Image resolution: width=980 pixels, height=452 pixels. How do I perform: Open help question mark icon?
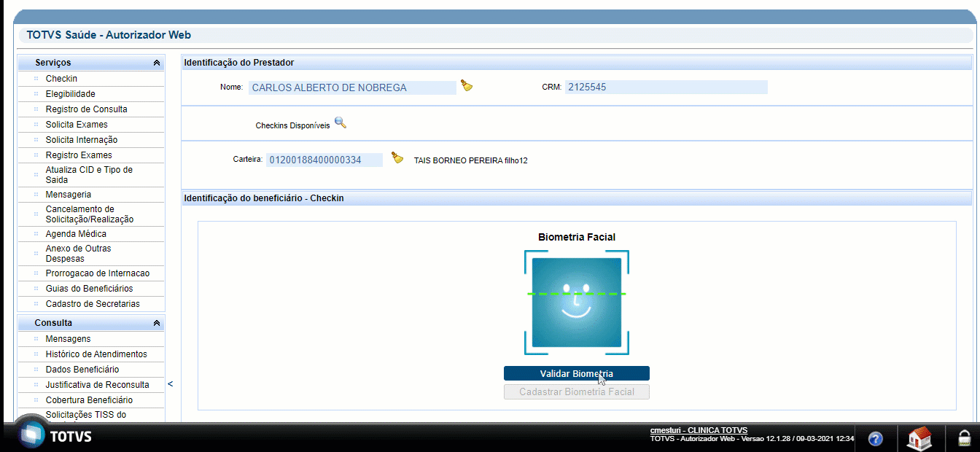(876, 439)
